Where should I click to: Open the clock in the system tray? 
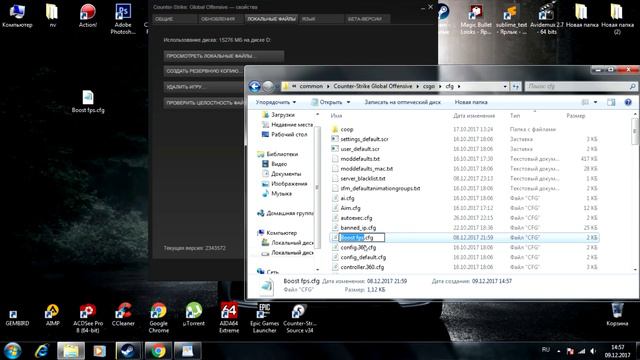pyautogui.click(x=618, y=351)
